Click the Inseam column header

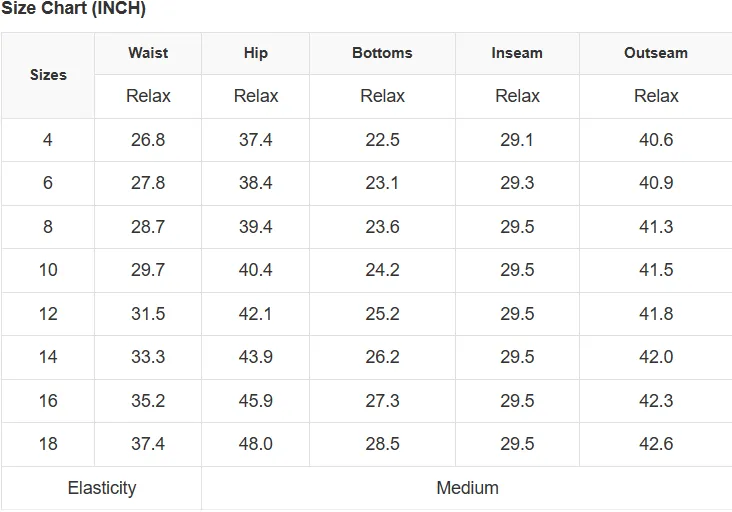point(517,53)
